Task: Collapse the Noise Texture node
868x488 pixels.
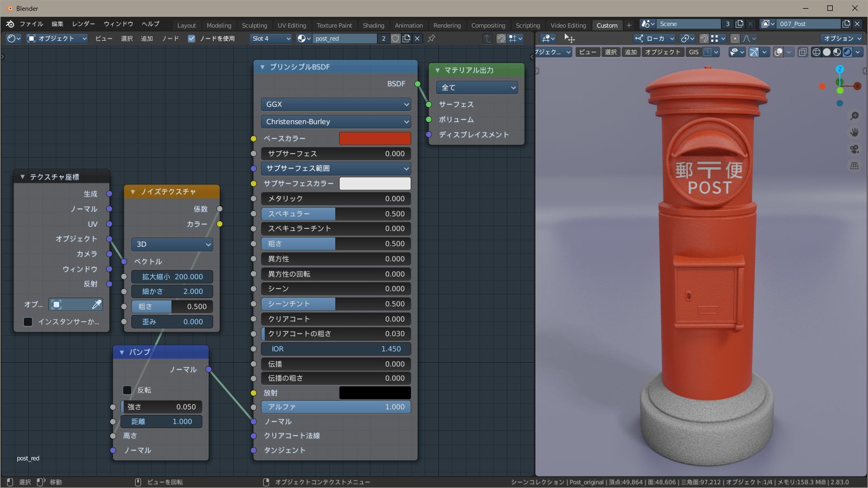Action: 133,191
